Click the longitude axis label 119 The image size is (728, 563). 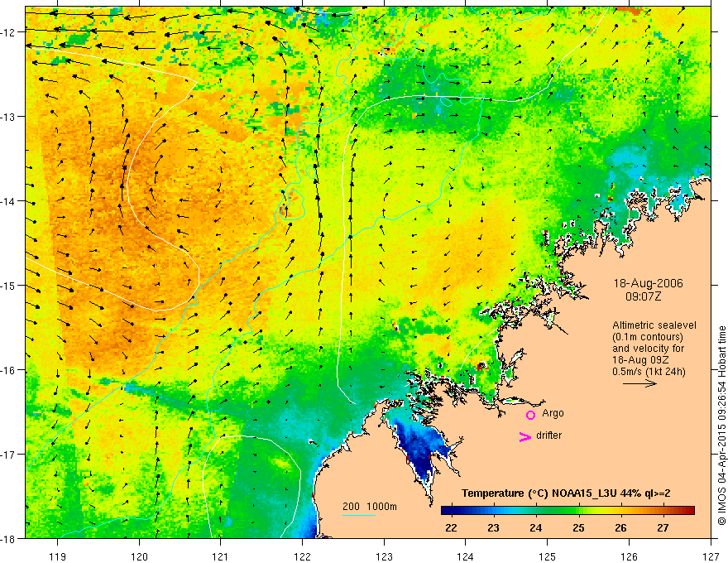[x=58, y=556]
